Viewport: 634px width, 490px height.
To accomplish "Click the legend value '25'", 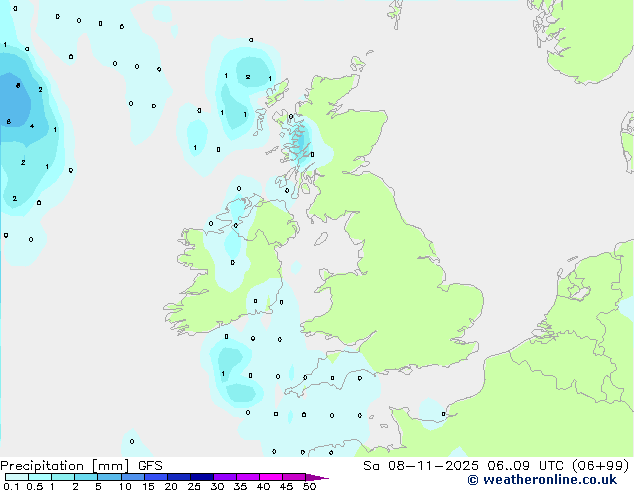I will [x=194, y=486].
